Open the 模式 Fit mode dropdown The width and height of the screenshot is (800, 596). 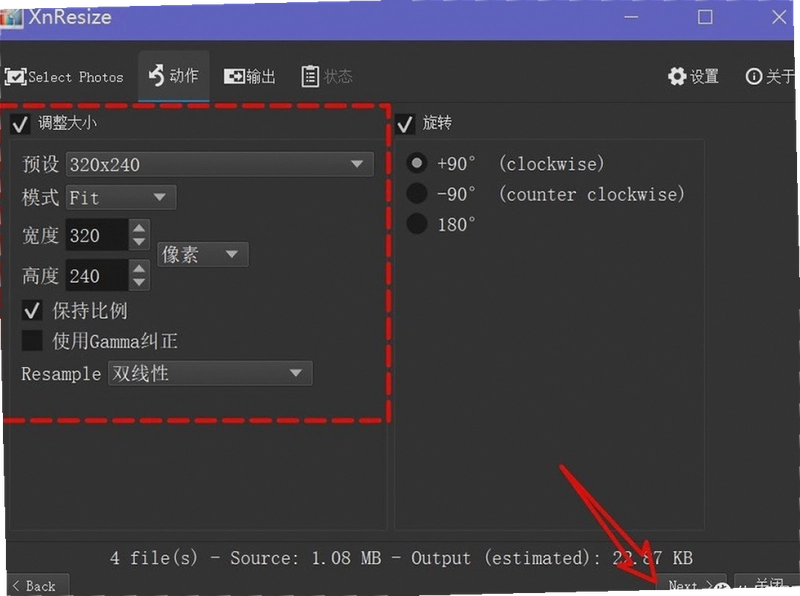click(x=121, y=197)
